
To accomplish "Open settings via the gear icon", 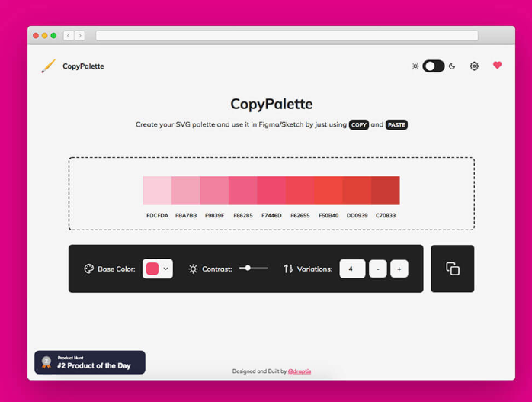I will click(x=474, y=66).
